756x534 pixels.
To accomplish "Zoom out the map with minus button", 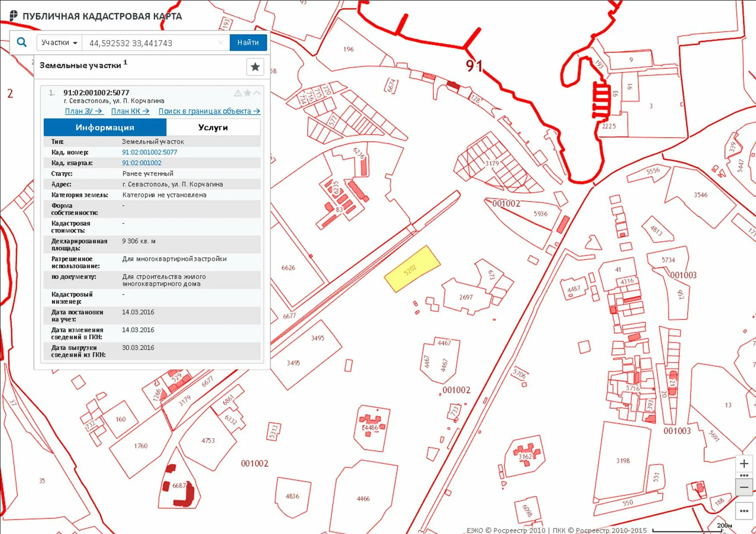I will tap(744, 487).
